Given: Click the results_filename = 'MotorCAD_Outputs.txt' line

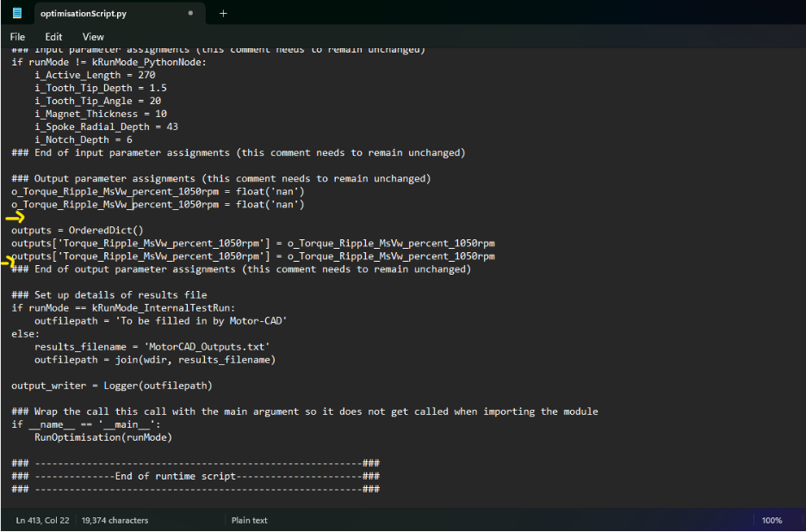Looking at the screenshot, I should coord(152,347).
